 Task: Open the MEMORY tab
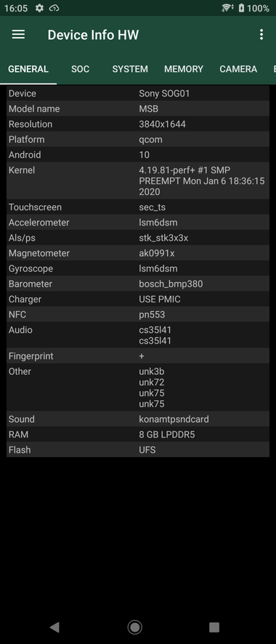[x=184, y=69]
